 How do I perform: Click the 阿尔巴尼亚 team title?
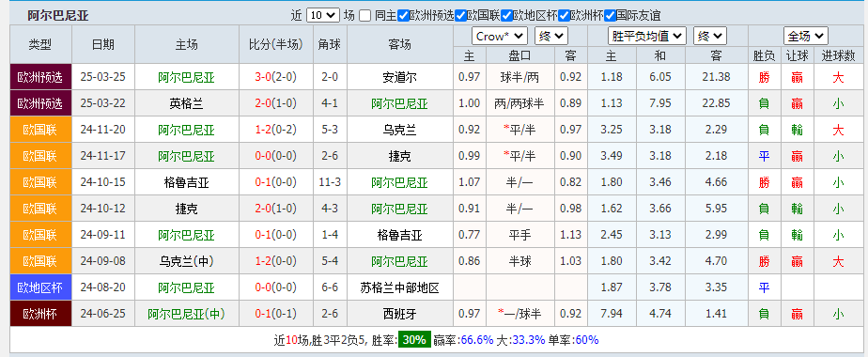[x=58, y=15]
